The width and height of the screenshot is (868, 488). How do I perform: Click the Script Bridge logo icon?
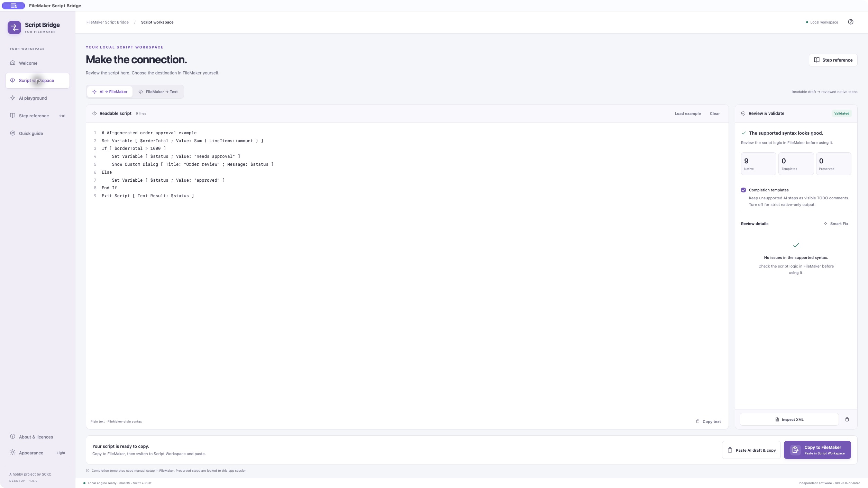[x=14, y=27]
